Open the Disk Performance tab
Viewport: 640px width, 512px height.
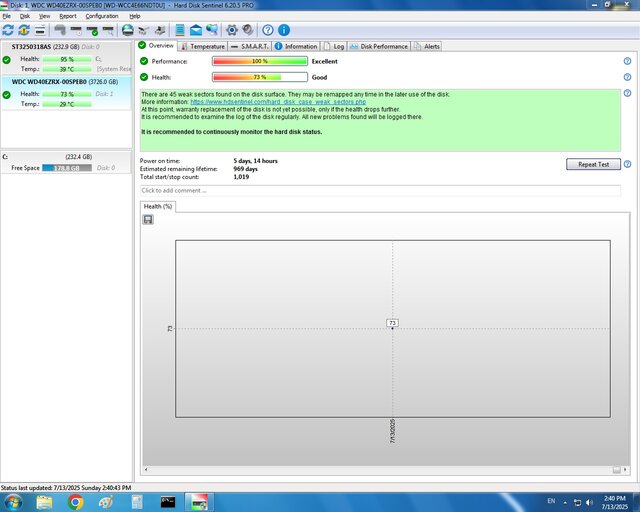point(379,46)
